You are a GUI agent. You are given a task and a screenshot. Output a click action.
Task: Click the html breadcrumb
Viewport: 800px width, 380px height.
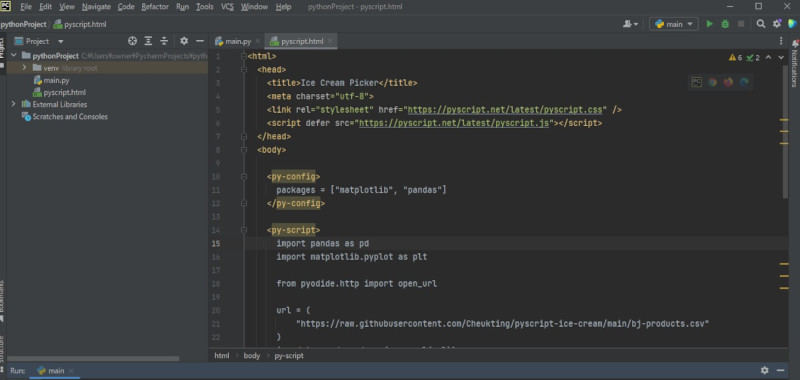click(x=221, y=356)
